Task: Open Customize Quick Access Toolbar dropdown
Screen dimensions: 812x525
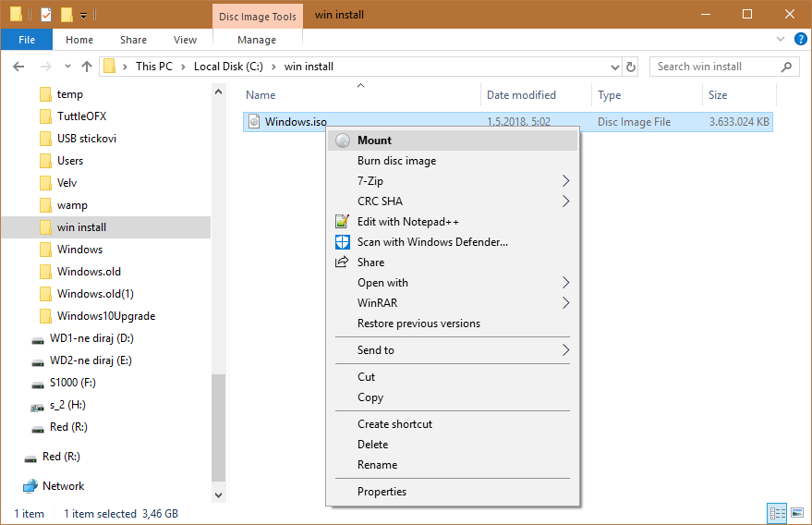Action: click(83, 16)
